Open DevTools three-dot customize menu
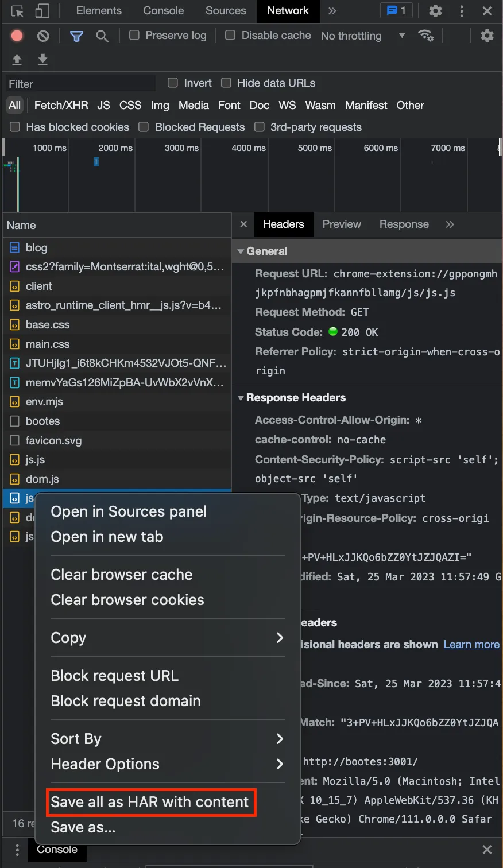Viewport: 503px width, 868px height. [462, 11]
